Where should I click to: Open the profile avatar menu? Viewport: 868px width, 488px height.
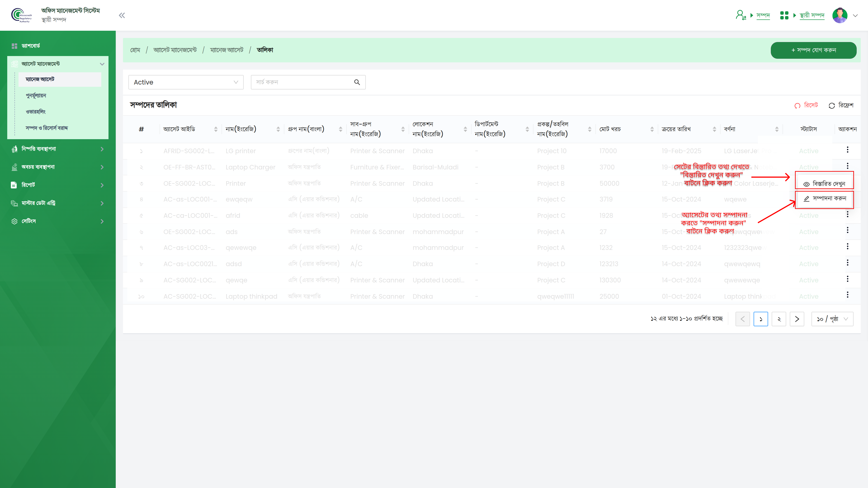coord(840,15)
